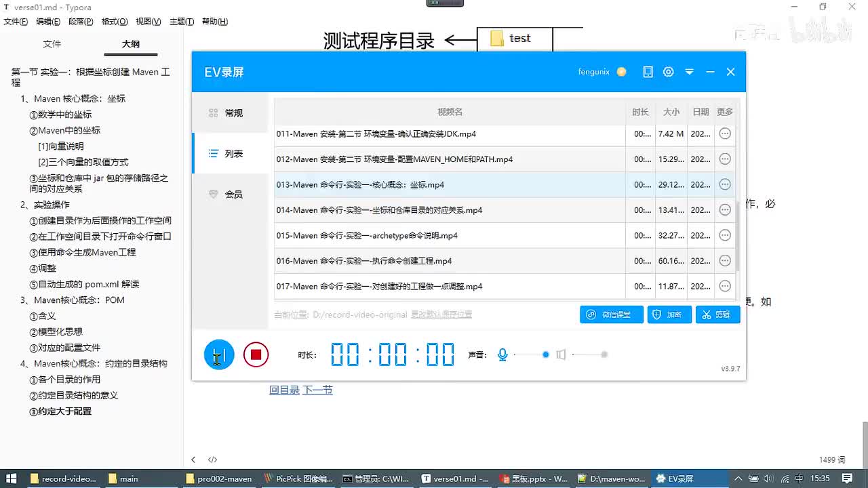
Task: Open more options for the 012-Maven video
Action: coord(725,159)
